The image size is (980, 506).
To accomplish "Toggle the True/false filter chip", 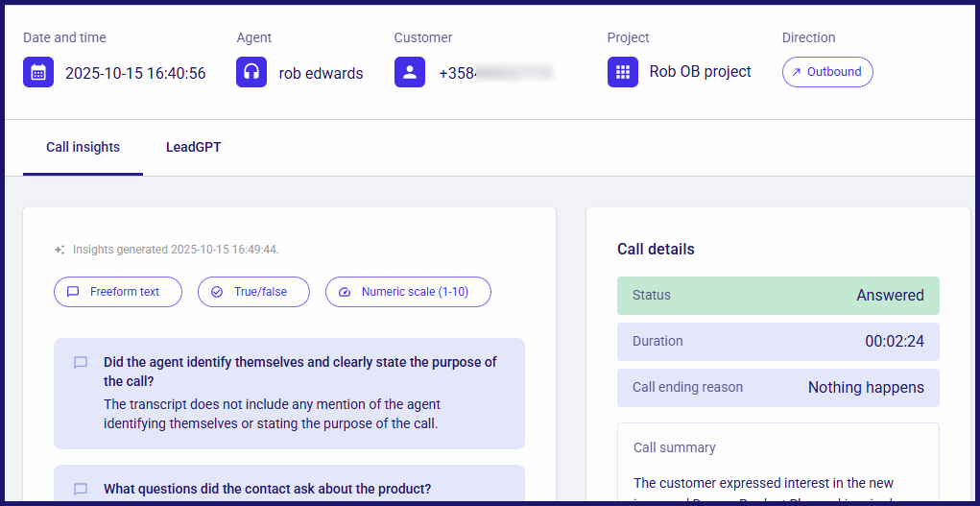I will pyautogui.click(x=253, y=292).
